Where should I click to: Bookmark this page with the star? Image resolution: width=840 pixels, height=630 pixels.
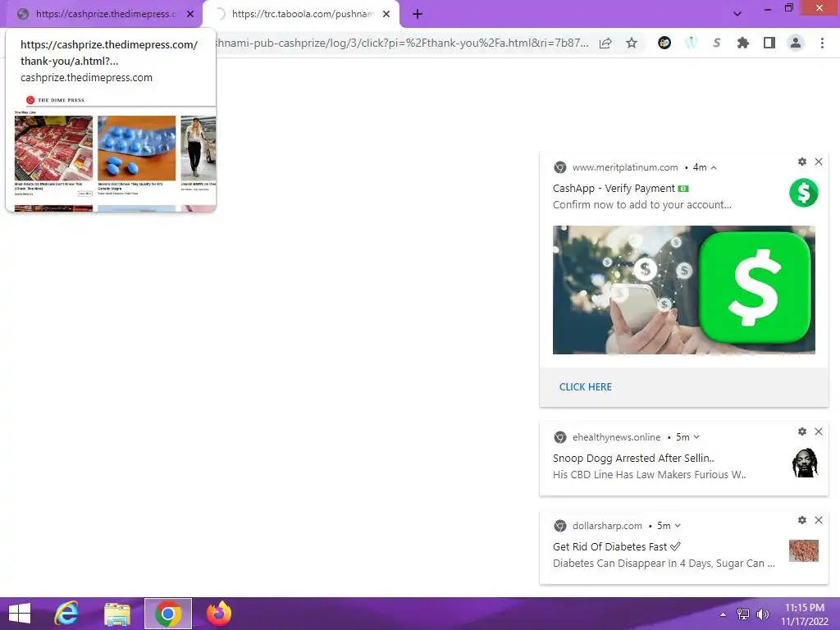(632, 43)
